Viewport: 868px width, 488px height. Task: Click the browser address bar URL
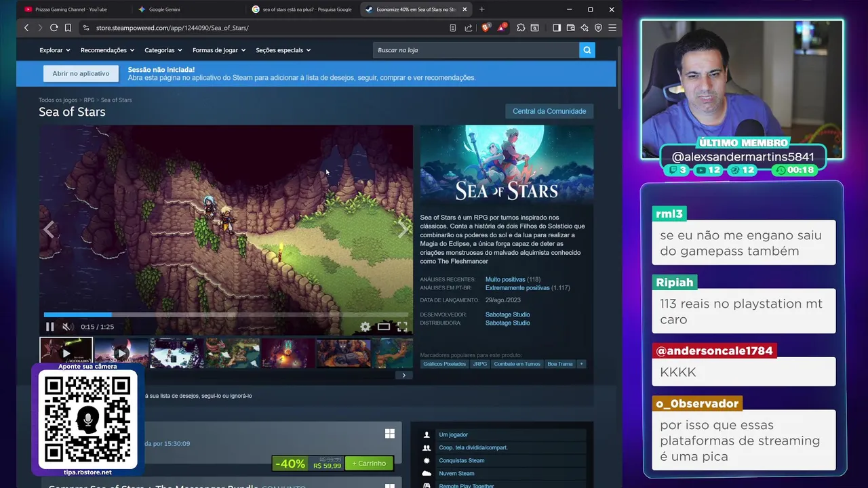(x=172, y=28)
